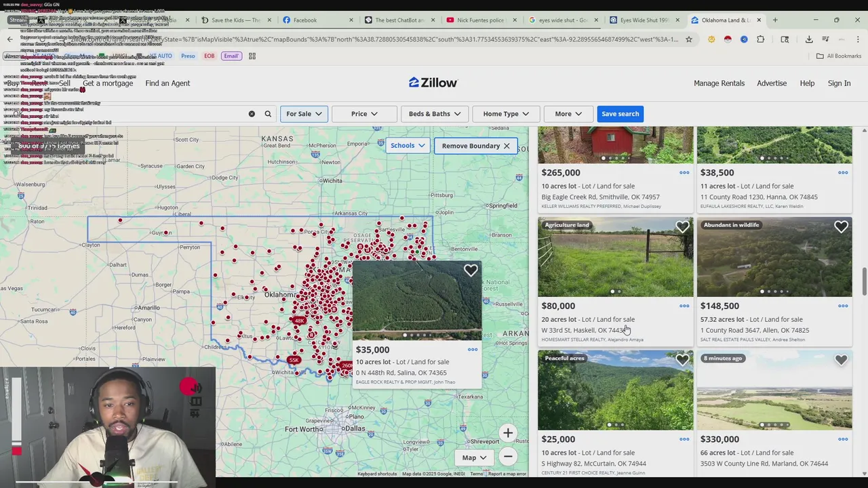
Task: Expand the Beds & Baths filter dropdown
Action: [435, 114]
